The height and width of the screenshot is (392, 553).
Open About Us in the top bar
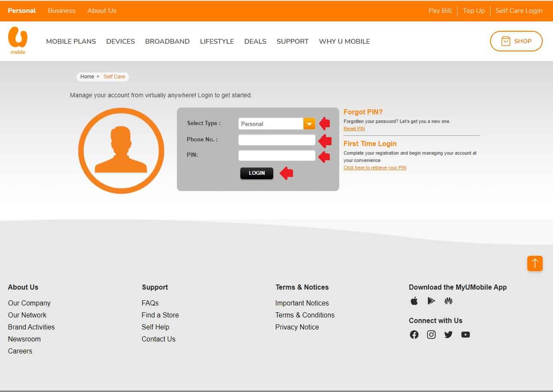pyautogui.click(x=102, y=10)
